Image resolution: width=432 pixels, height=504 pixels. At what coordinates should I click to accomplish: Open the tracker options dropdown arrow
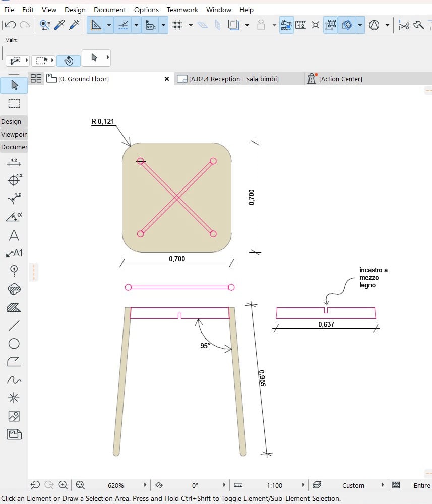pos(164,25)
